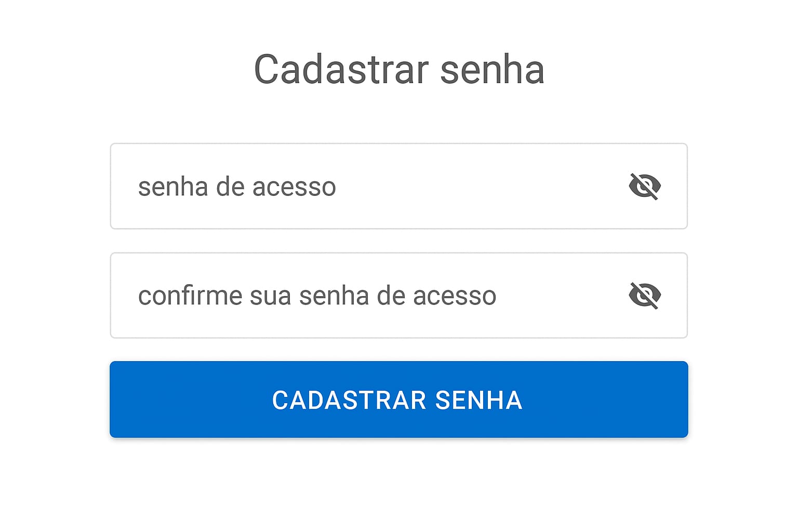Show password in confirme sua senha field
Screen dimensions: 798x532
[644, 295]
